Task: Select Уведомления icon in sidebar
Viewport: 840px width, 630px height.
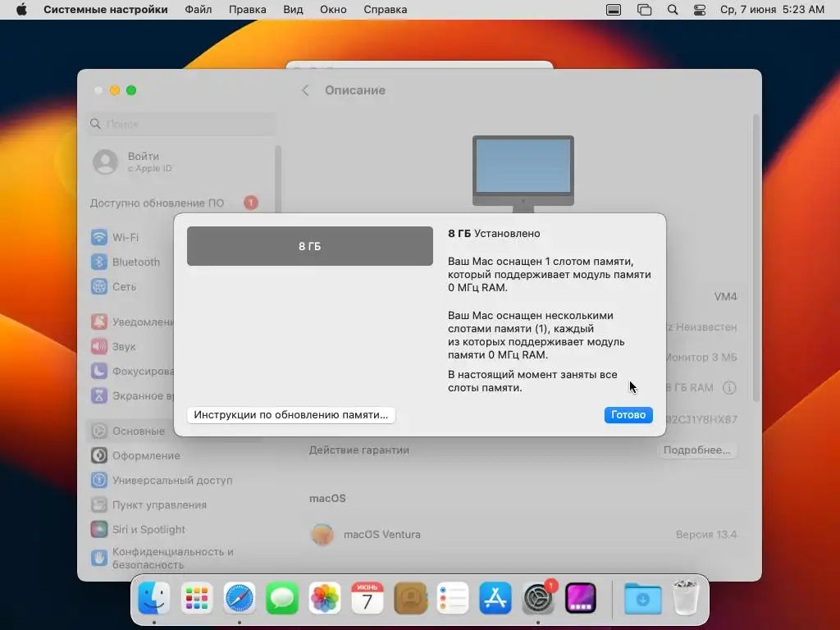Action: click(x=99, y=322)
